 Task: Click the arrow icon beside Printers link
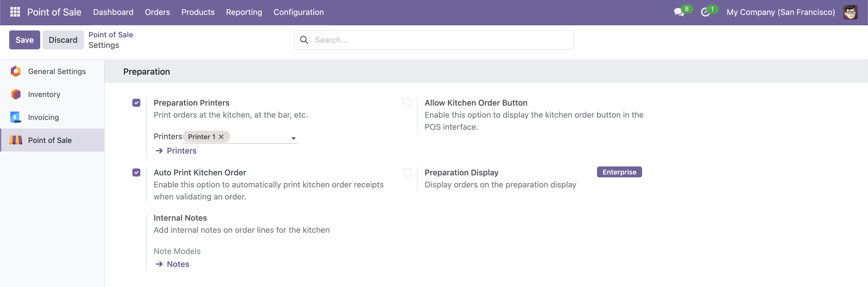tap(159, 151)
